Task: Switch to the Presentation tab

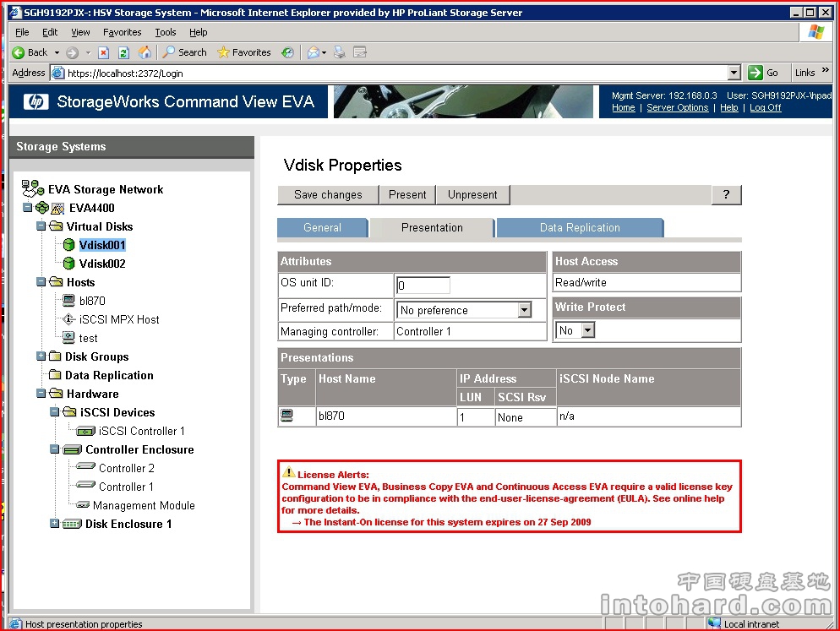Action: click(432, 227)
